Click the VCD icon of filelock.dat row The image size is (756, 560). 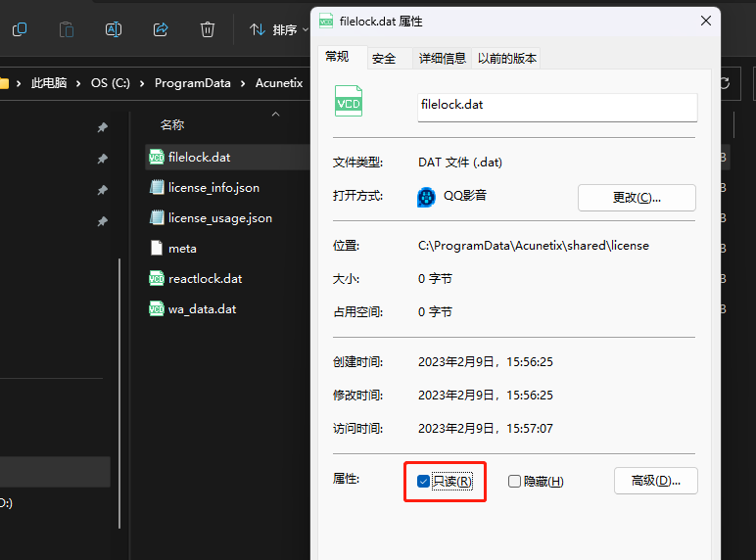(x=157, y=157)
